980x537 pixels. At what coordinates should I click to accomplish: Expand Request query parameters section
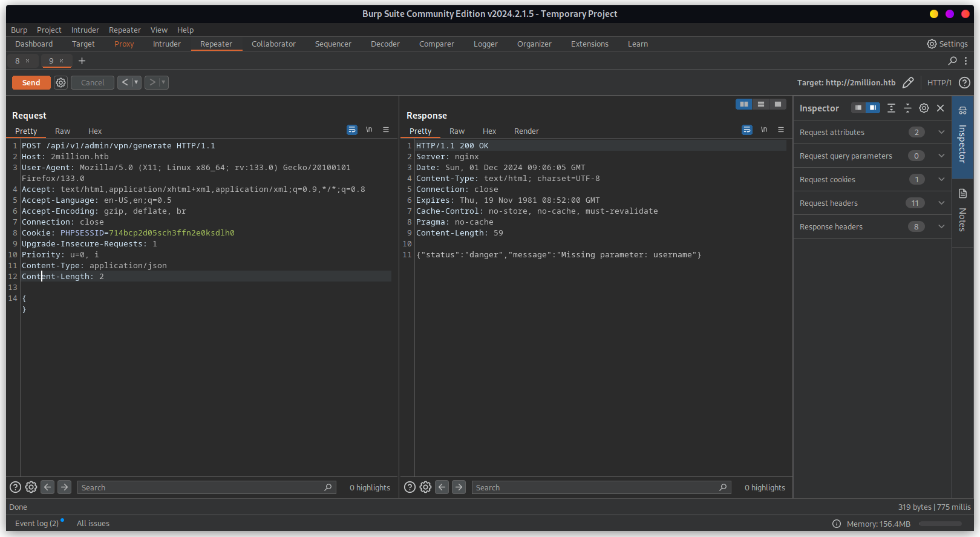[872, 156]
